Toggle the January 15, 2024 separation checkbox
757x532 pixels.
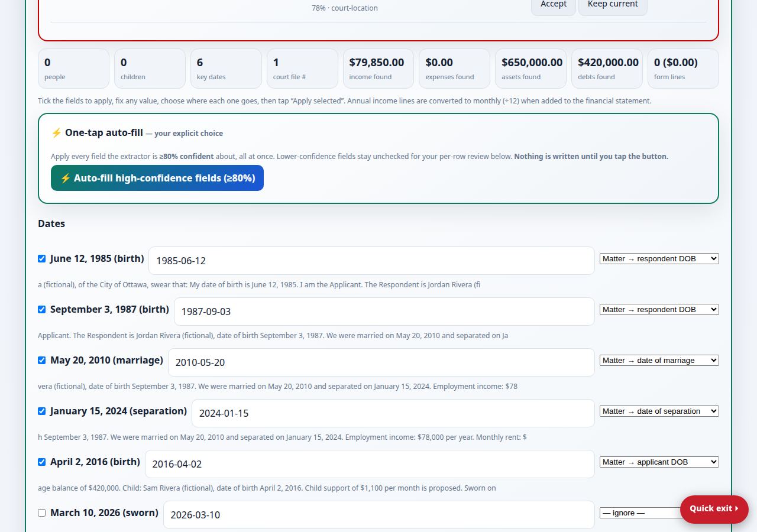(x=42, y=411)
